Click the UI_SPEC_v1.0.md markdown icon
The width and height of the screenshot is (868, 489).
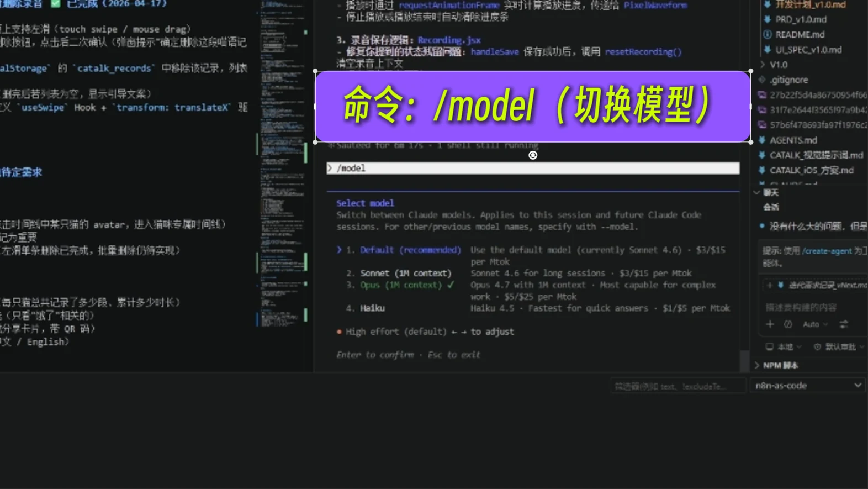(x=767, y=50)
